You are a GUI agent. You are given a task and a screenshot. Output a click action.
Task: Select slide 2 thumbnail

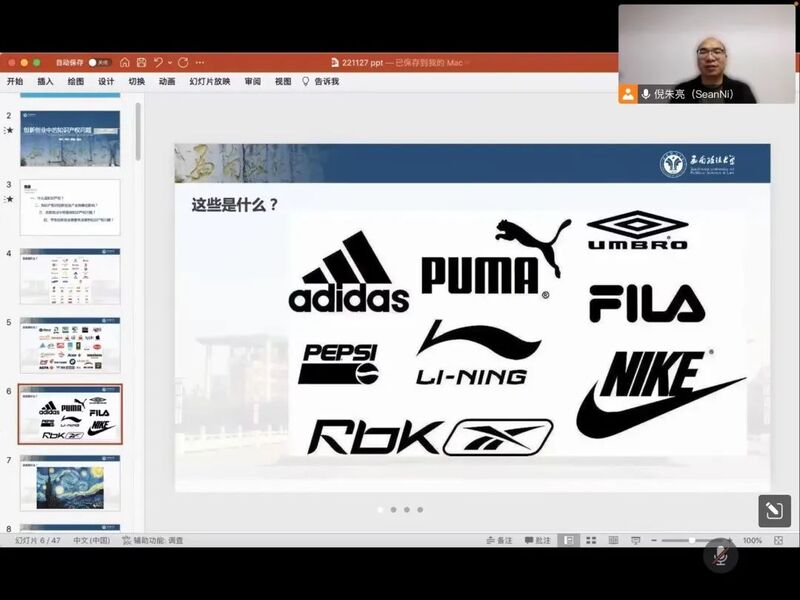click(70, 138)
